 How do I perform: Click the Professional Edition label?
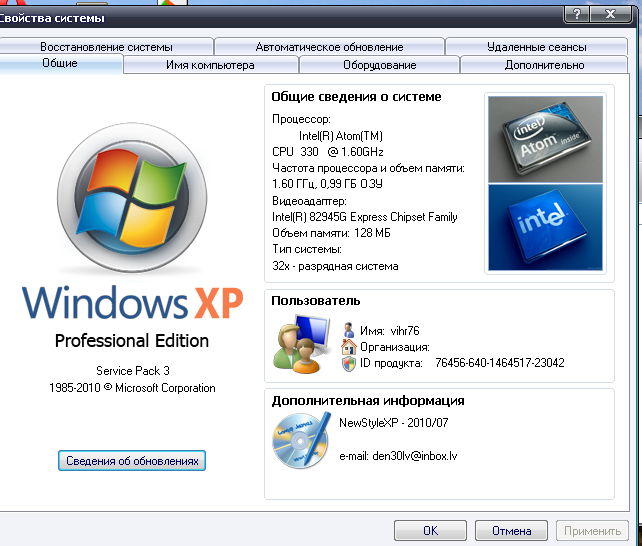[132, 341]
